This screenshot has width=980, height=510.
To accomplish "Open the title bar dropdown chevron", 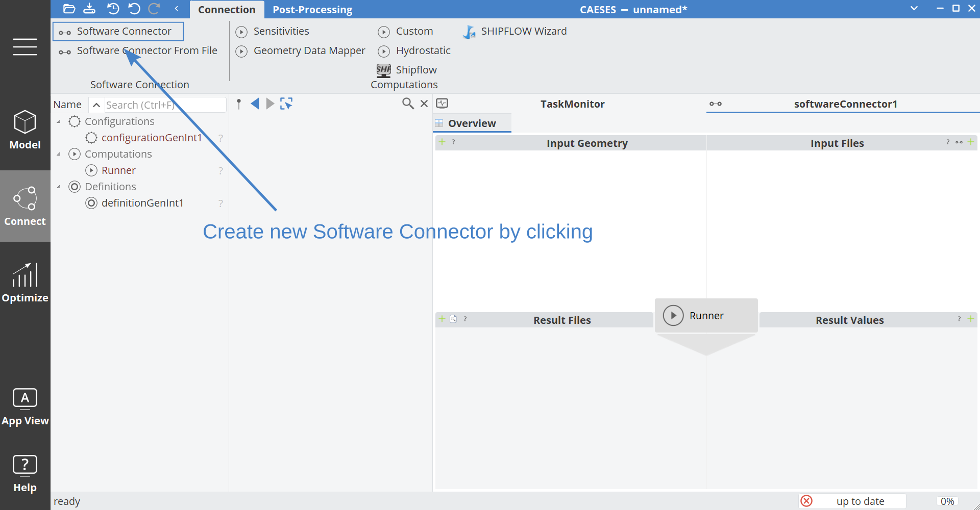I will point(914,8).
